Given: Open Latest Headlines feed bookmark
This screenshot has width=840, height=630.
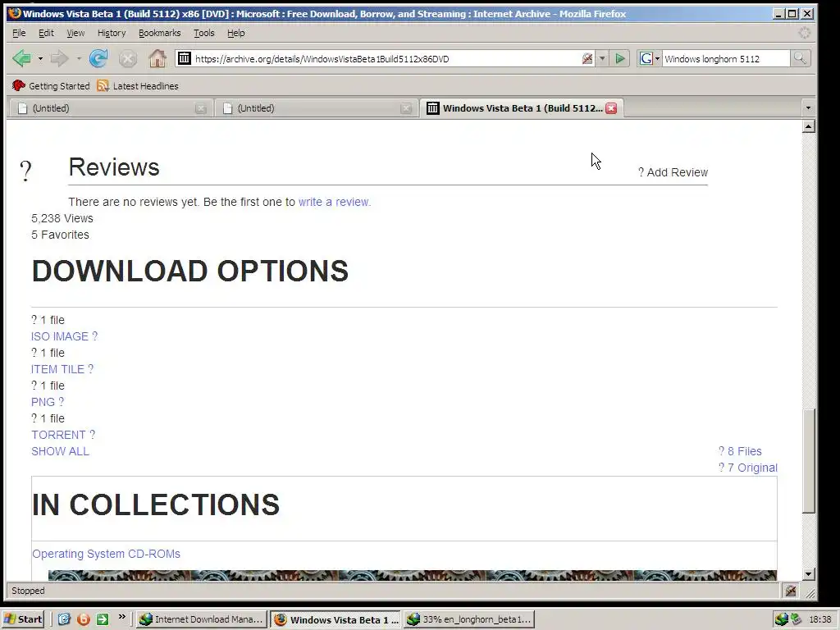Looking at the screenshot, I should pos(138,85).
